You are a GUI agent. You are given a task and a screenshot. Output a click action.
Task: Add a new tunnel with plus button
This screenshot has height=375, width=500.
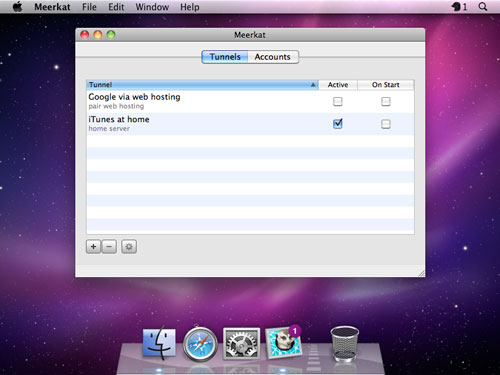[x=93, y=247]
